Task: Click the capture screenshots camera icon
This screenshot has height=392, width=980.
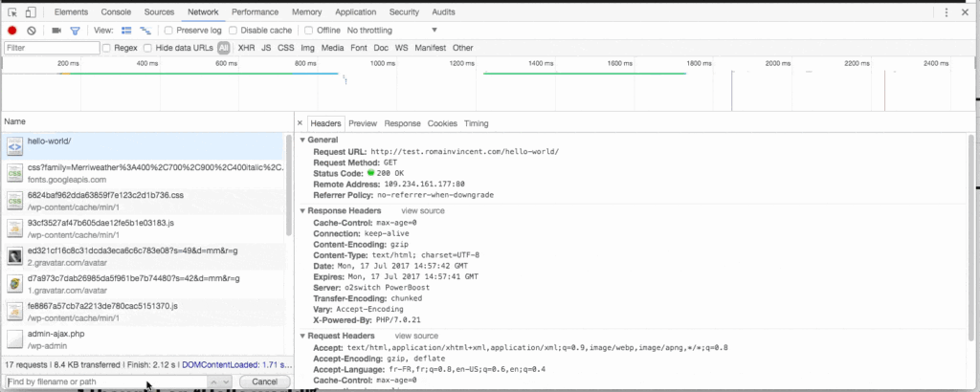Action: [56, 30]
